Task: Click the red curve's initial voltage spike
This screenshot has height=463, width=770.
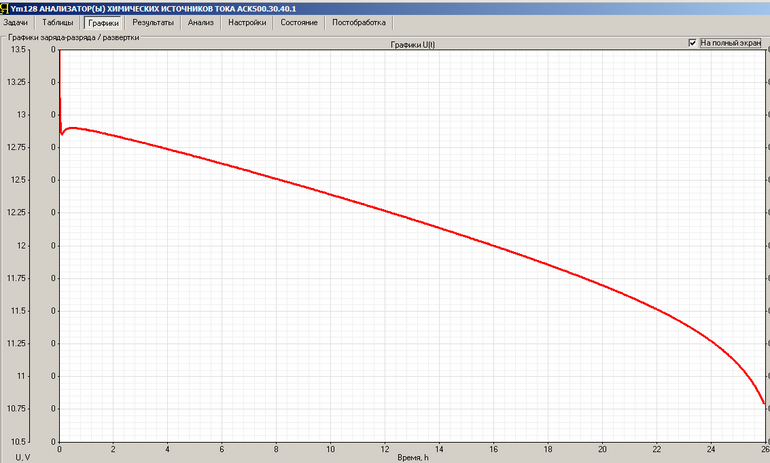Action: click(60, 88)
